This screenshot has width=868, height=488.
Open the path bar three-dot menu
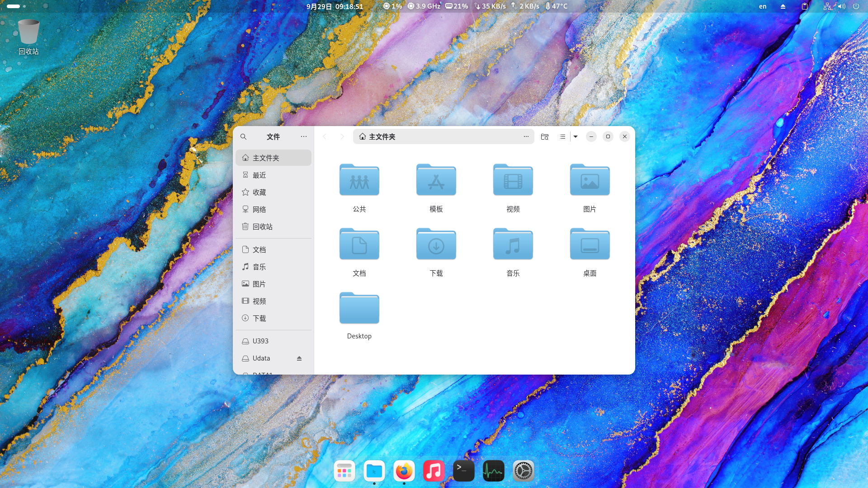click(x=526, y=136)
